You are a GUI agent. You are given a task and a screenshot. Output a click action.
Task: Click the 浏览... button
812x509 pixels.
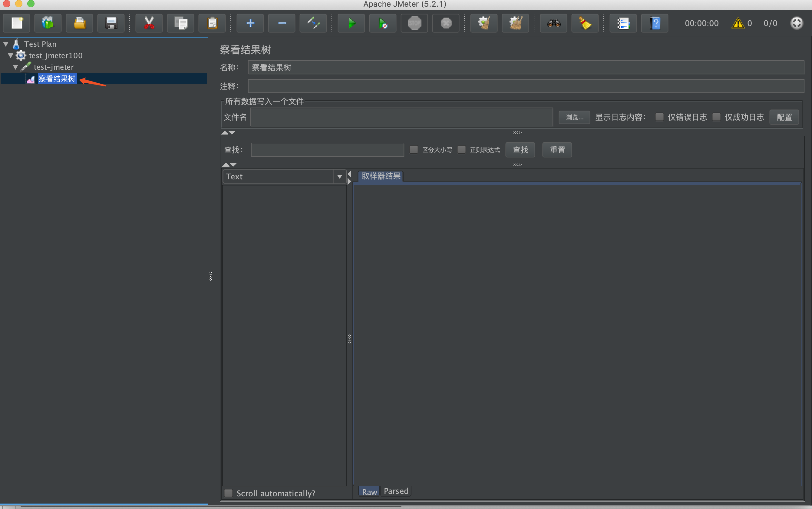coord(574,117)
